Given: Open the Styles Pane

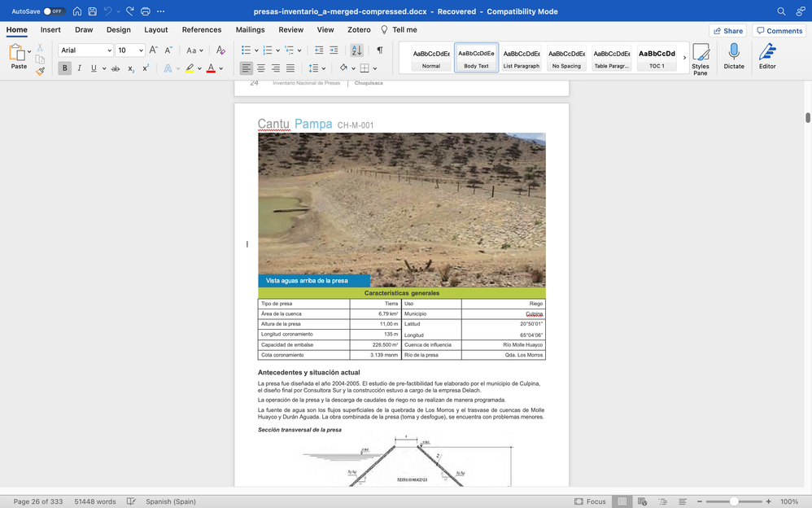Looking at the screenshot, I should (x=701, y=59).
